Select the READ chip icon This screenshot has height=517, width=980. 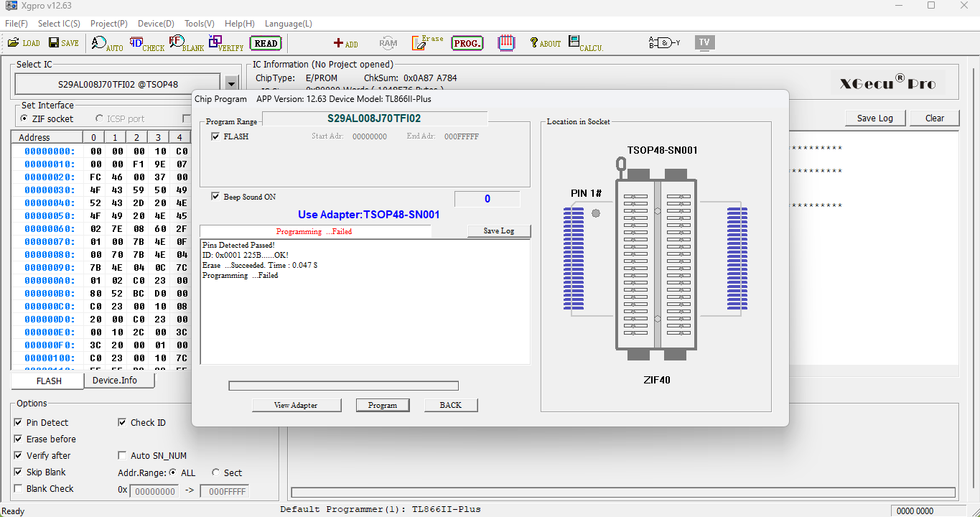(x=265, y=43)
